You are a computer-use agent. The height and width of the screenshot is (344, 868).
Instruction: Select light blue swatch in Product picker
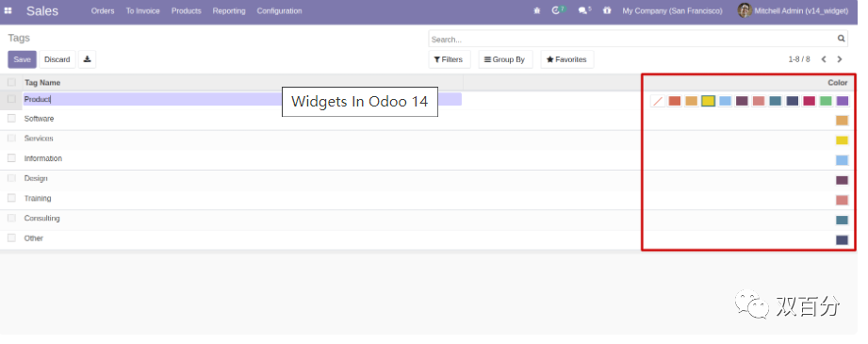tap(725, 101)
